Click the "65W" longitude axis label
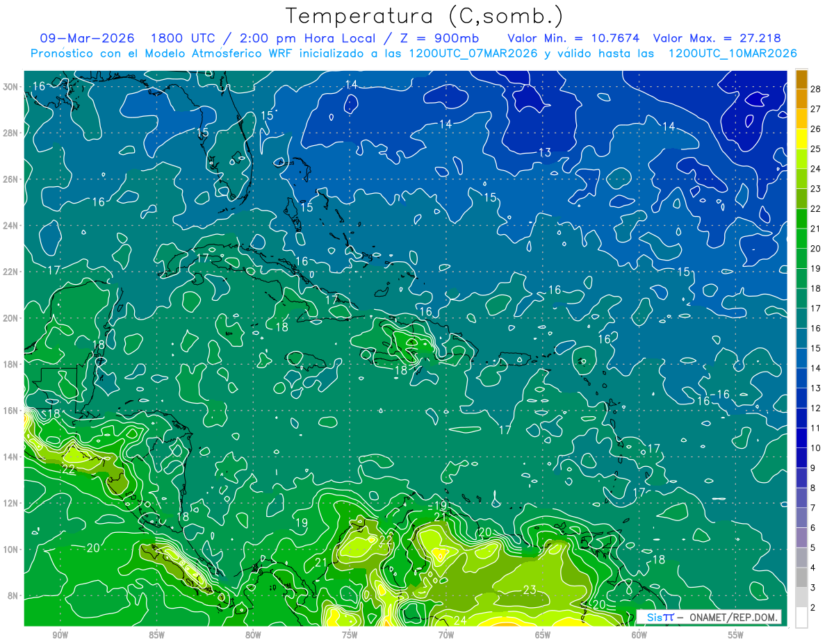The image size is (834, 644). [543, 635]
